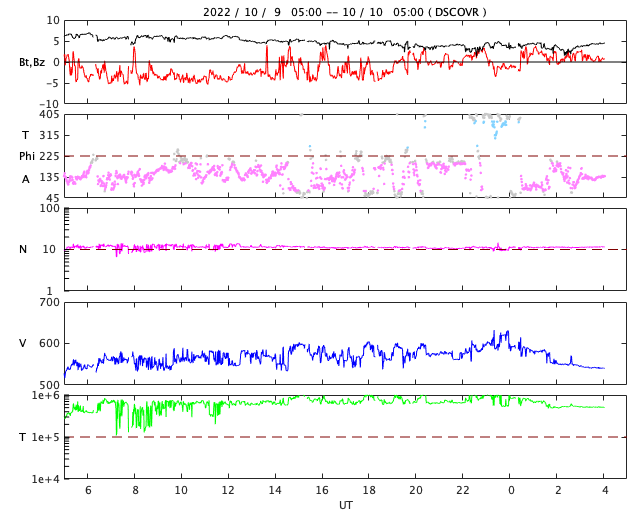Select hour 18 on the UT axis

click(x=369, y=491)
